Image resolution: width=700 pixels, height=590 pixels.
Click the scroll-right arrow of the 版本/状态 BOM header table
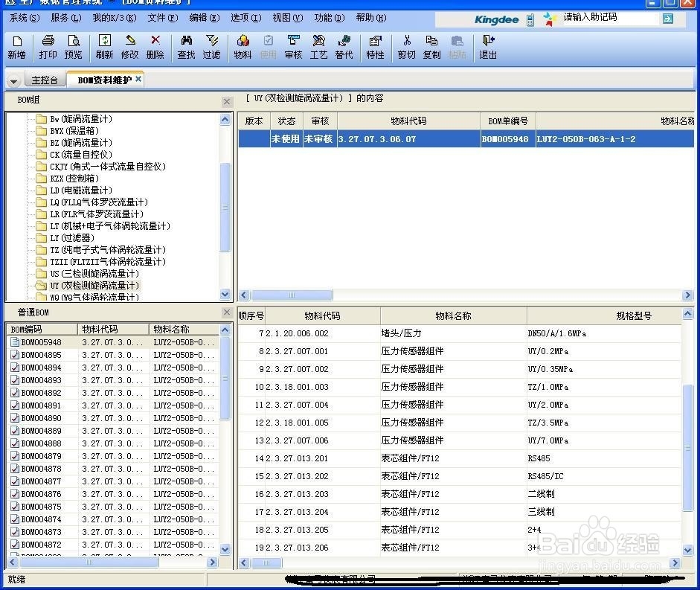click(687, 295)
